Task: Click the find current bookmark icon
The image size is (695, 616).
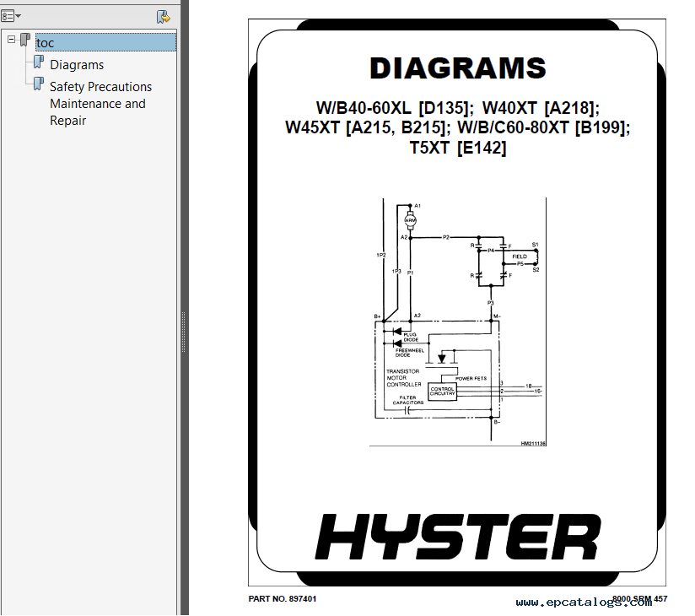Action: tap(163, 17)
